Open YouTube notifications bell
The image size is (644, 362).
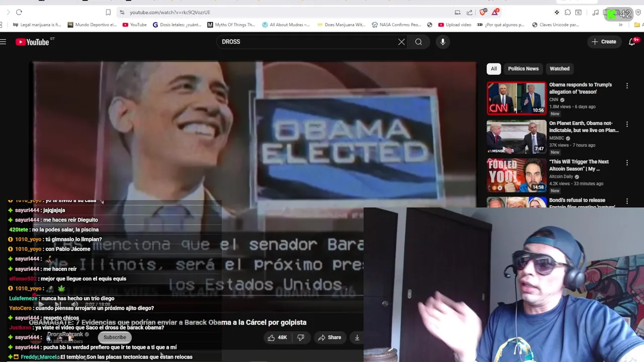(x=632, y=42)
